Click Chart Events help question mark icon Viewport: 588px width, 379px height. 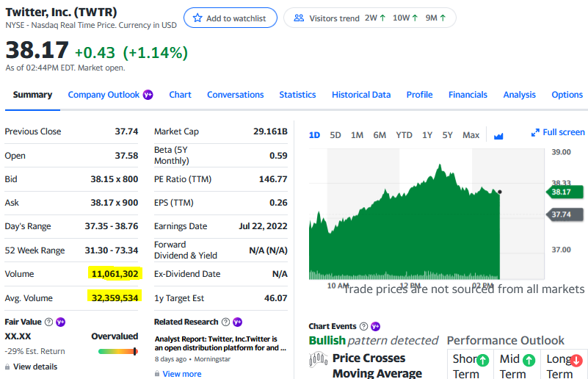pyautogui.click(x=364, y=326)
